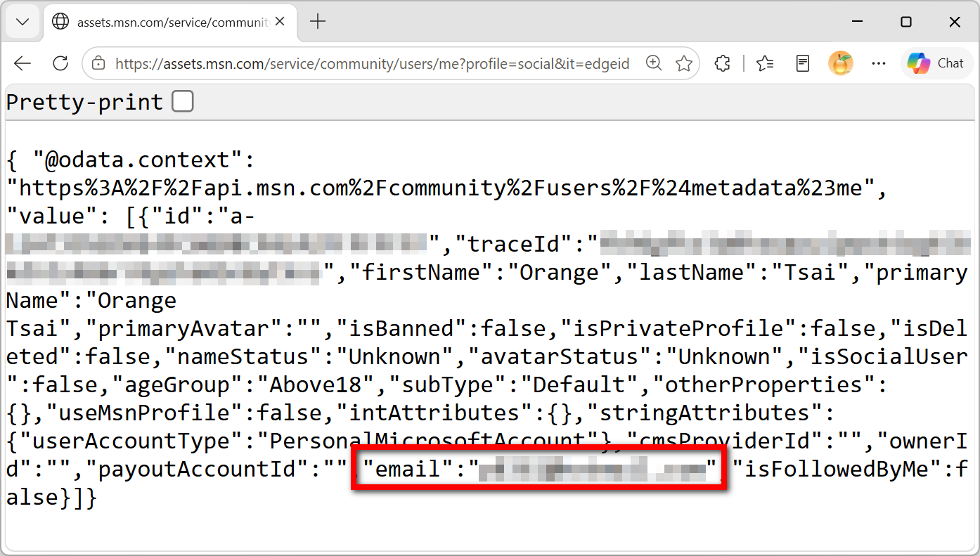Viewport: 980px width, 556px height.
Task: Add this page to favorites
Action: [x=683, y=63]
